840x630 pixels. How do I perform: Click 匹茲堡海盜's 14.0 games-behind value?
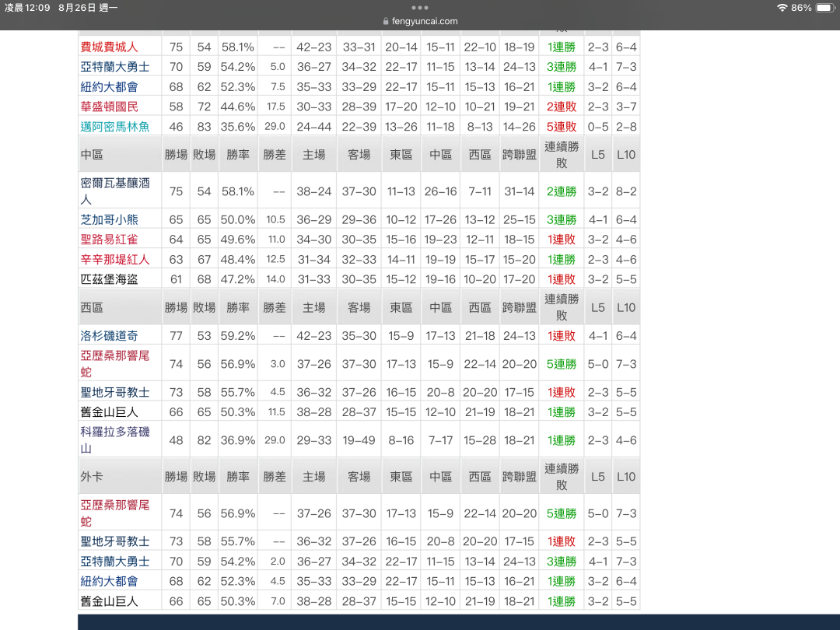[x=276, y=280]
